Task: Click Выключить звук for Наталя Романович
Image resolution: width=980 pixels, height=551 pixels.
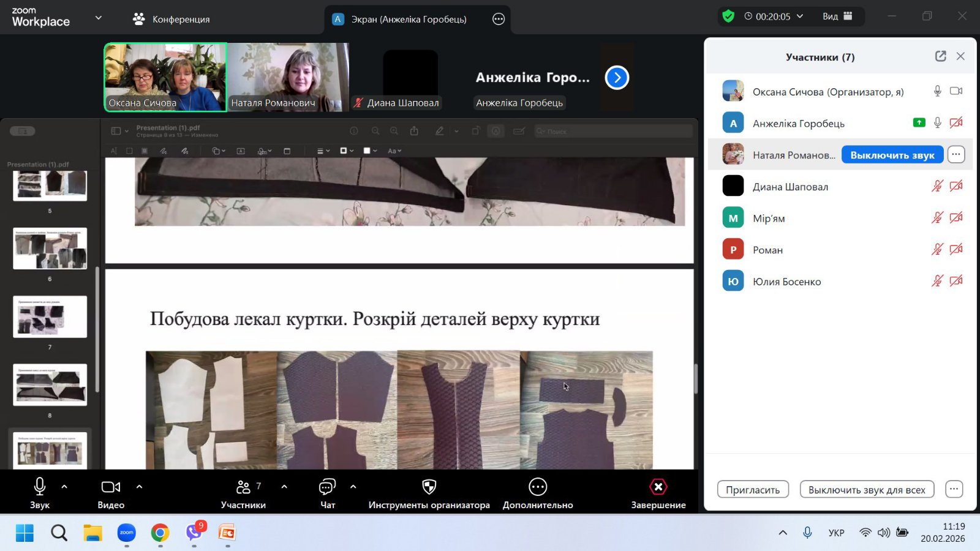Action: (892, 155)
